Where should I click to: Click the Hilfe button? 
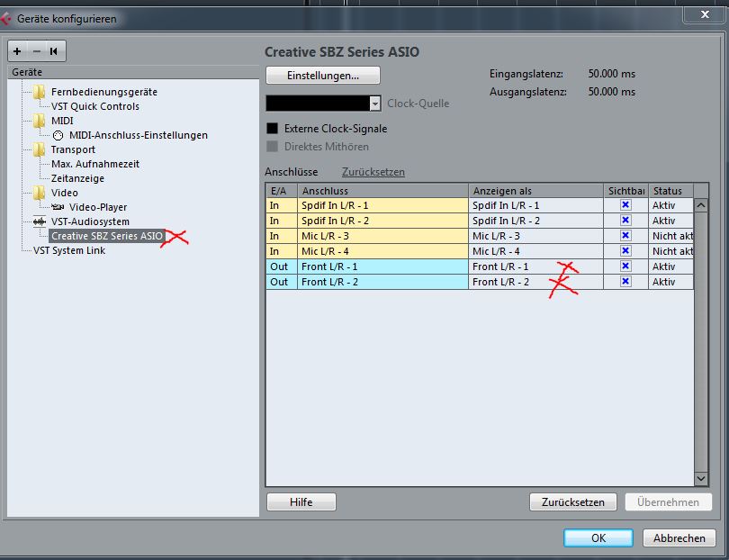301,501
